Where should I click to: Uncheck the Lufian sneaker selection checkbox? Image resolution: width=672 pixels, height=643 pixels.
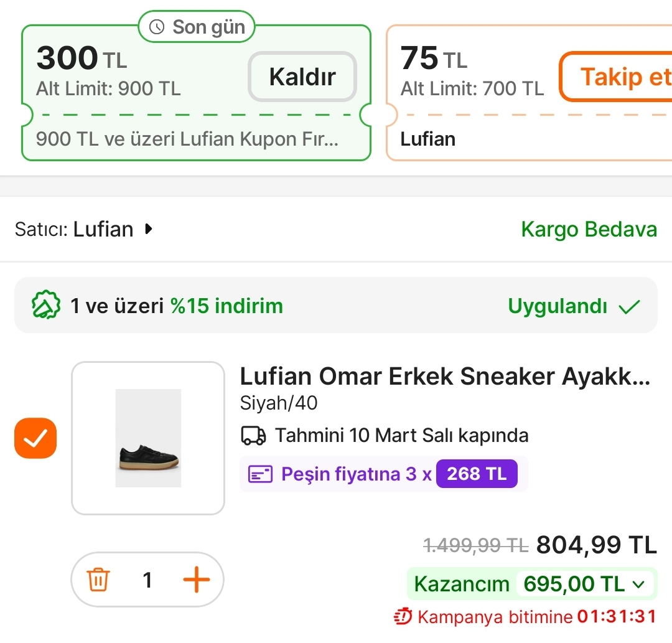point(35,438)
